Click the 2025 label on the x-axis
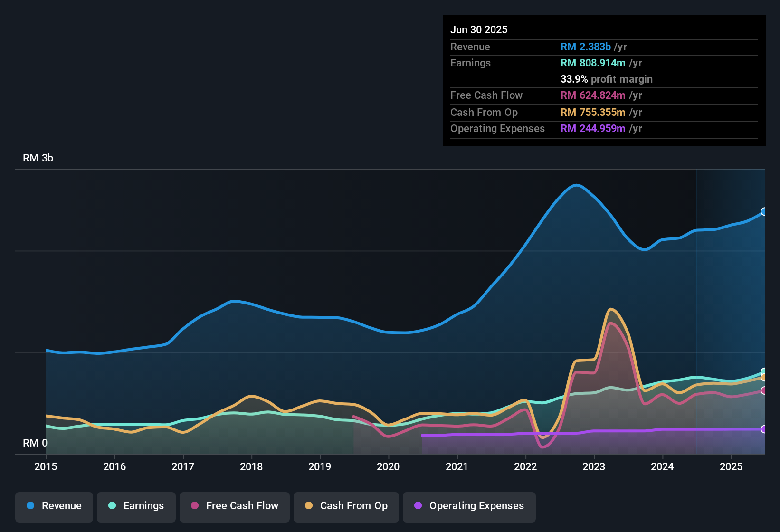Screen dimensions: 780x532 pos(731,467)
